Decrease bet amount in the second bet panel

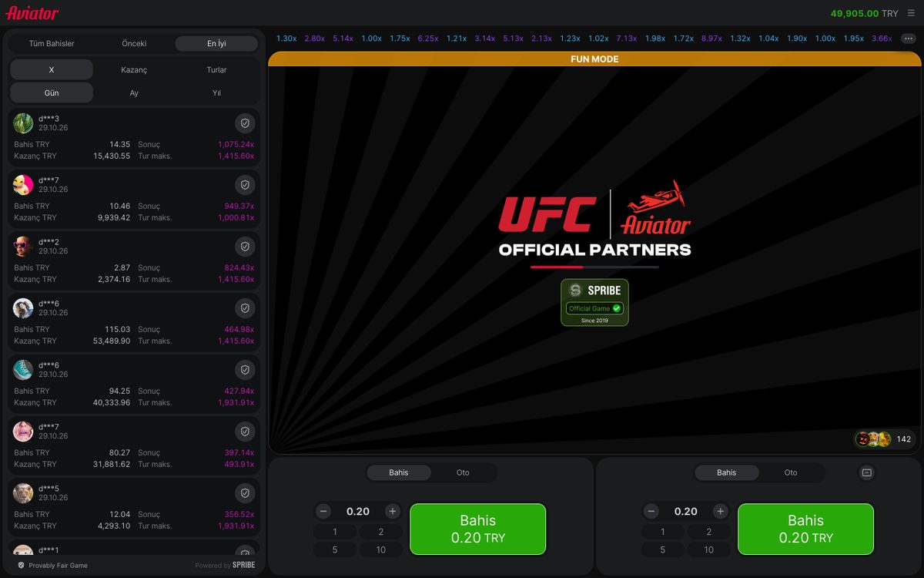(651, 511)
